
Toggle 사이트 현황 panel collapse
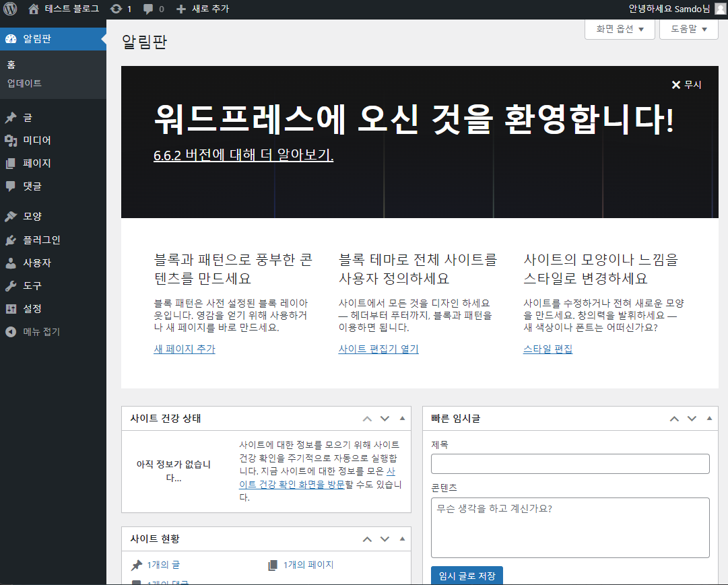(x=403, y=539)
